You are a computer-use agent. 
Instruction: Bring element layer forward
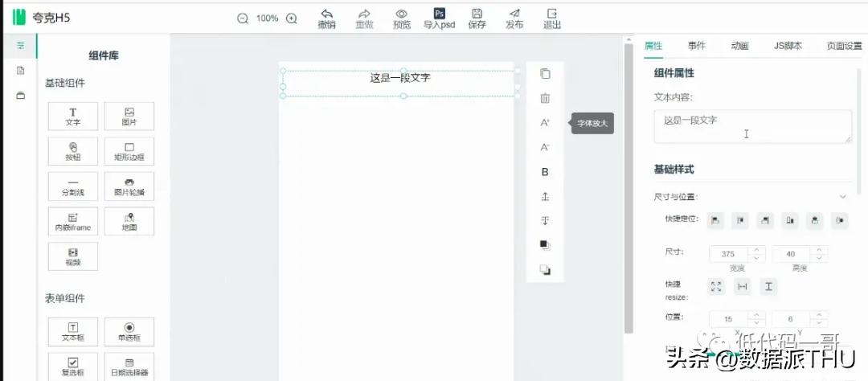point(545,245)
